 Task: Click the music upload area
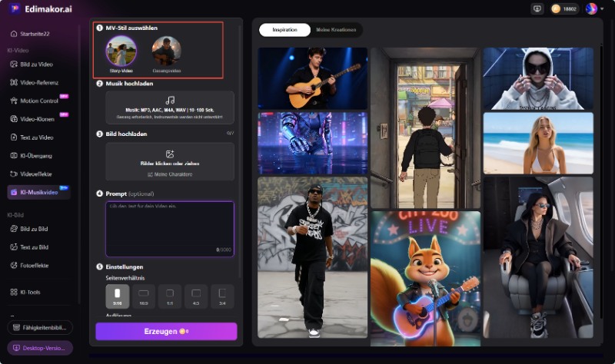[170, 108]
